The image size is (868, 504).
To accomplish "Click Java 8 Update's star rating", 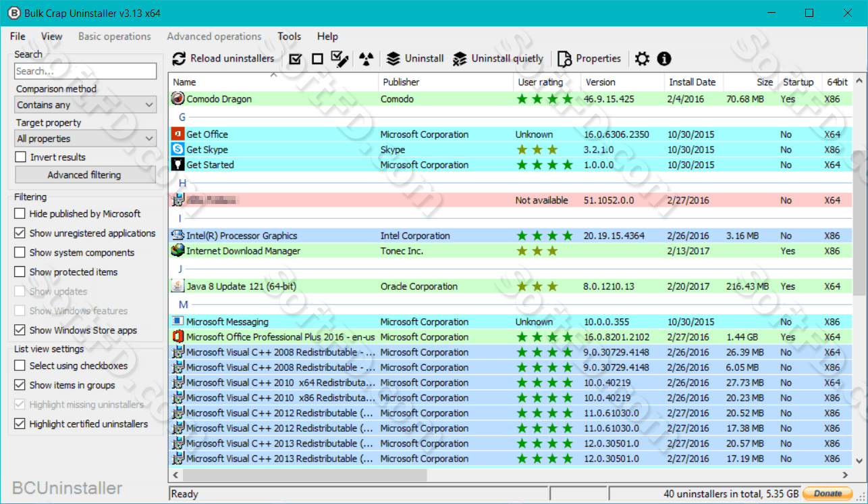I will tap(537, 286).
